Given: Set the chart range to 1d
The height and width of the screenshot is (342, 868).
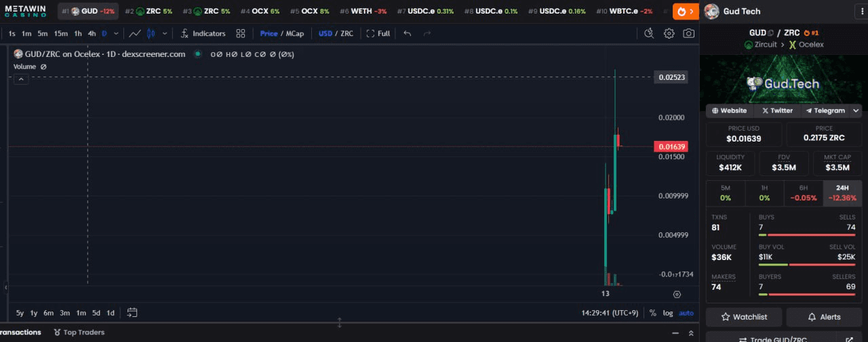Looking at the screenshot, I should point(111,313).
